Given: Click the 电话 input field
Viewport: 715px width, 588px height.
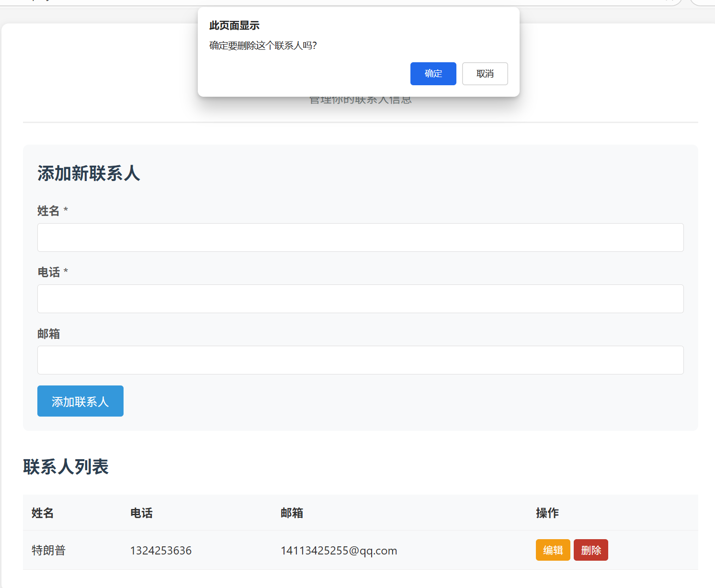Looking at the screenshot, I should 360,298.
